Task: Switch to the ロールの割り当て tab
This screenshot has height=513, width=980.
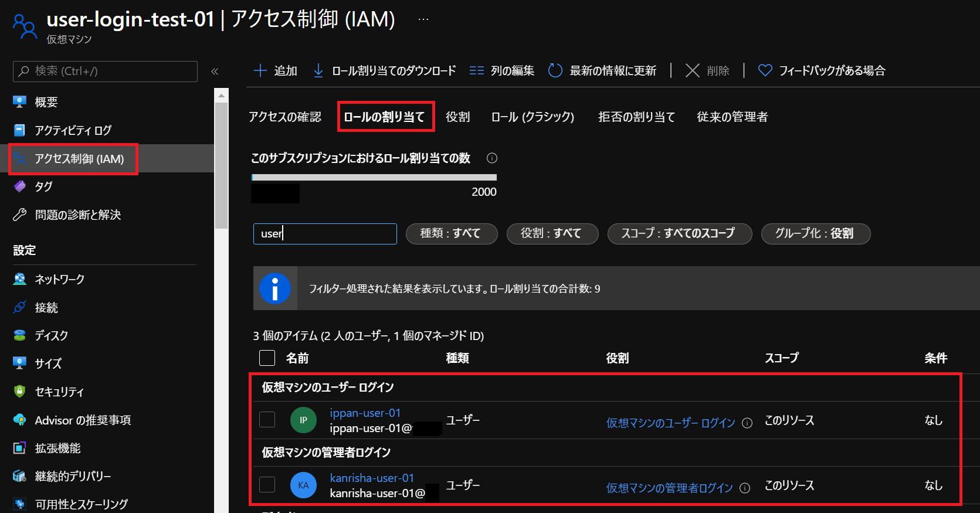Action: tap(385, 117)
